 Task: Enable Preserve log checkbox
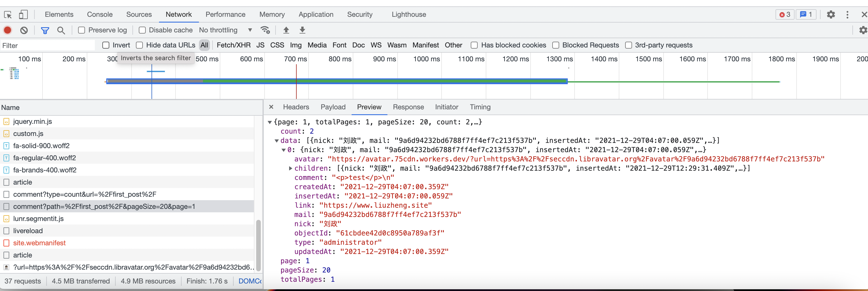point(81,30)
